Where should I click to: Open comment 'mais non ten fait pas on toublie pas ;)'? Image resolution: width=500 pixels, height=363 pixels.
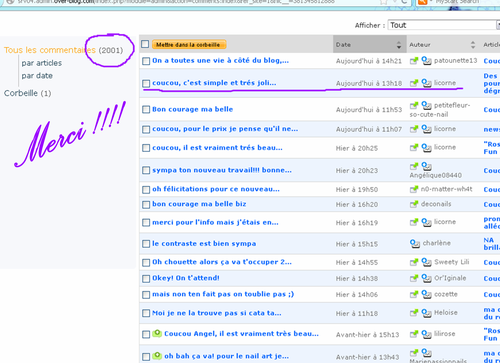pyautogui.click(x=223, y=294)
